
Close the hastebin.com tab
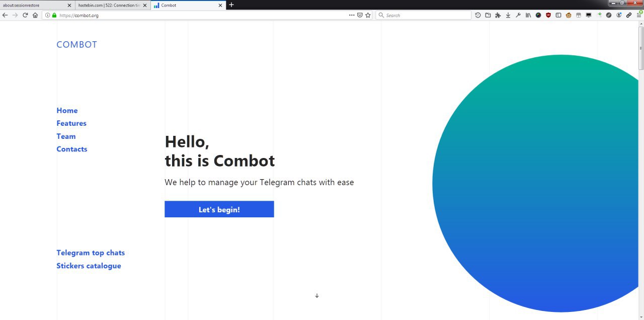click(x=145, y=5)
